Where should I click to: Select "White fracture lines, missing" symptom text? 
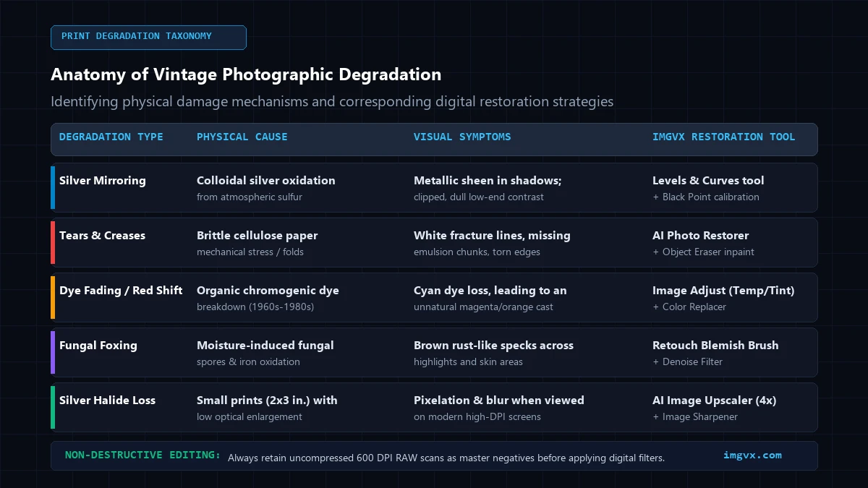click(492, 236)
